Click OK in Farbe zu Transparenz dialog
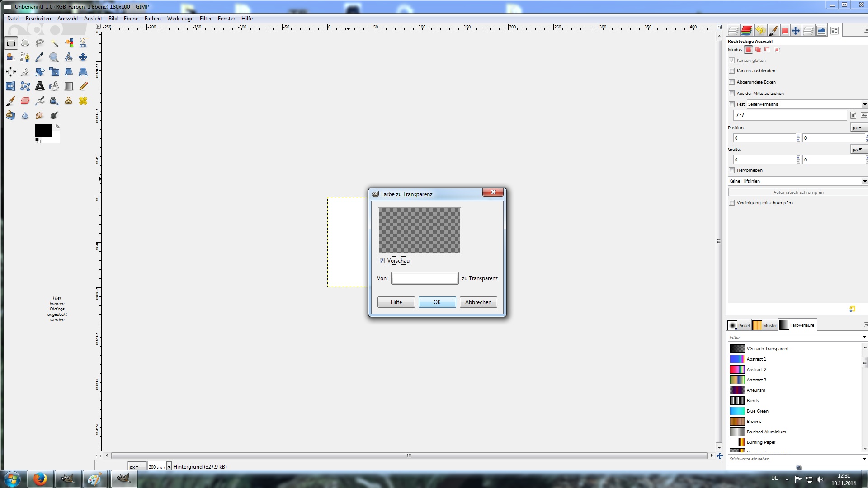The height and width of the screenshot is (488, 868). click(437, 302)
